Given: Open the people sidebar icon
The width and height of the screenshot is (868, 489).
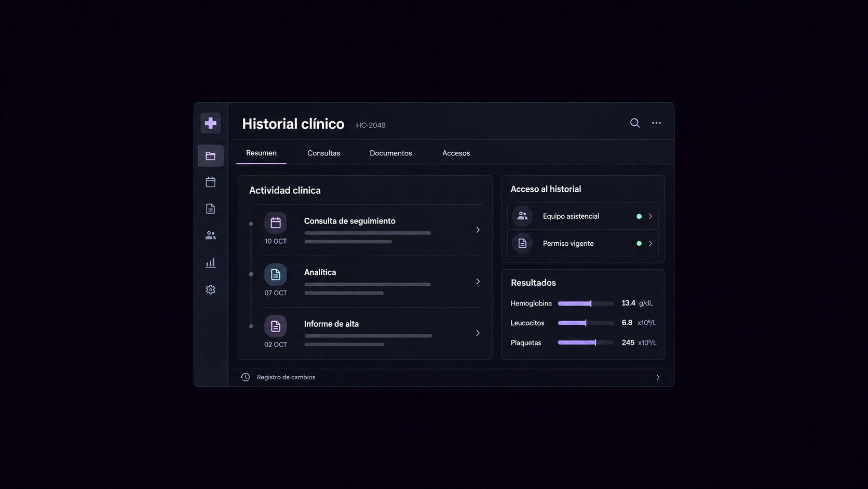Looking at the screenshot, I should tap(210, 235).
